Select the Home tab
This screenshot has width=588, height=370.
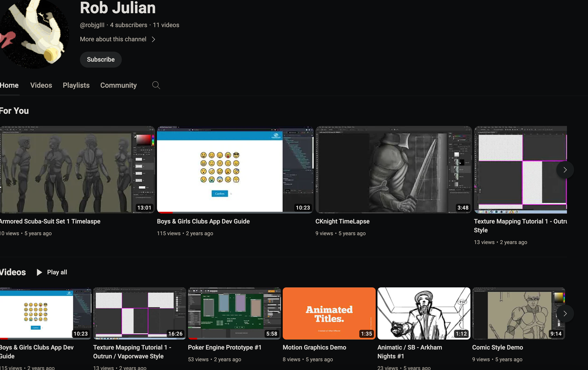pos(9,85)
